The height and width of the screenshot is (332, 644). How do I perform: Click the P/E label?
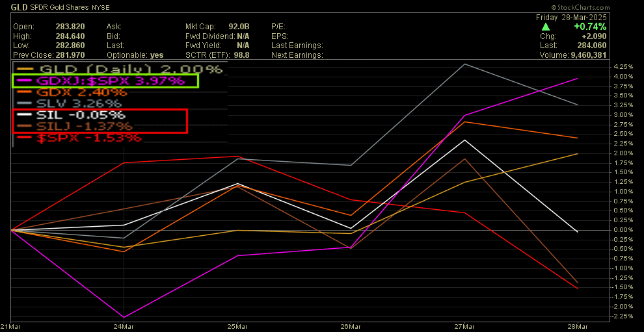pyautogui.click(x=278, y=27)
